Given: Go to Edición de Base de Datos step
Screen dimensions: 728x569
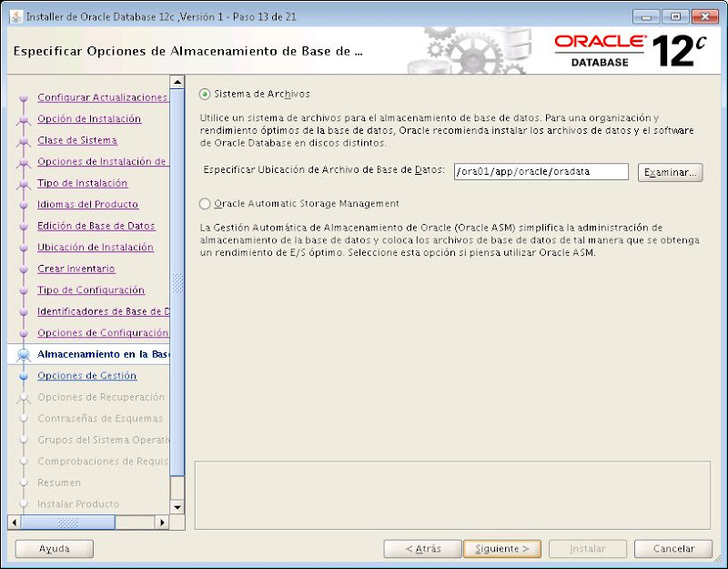Looking at the screenshot, I should [x=96, y=226].
